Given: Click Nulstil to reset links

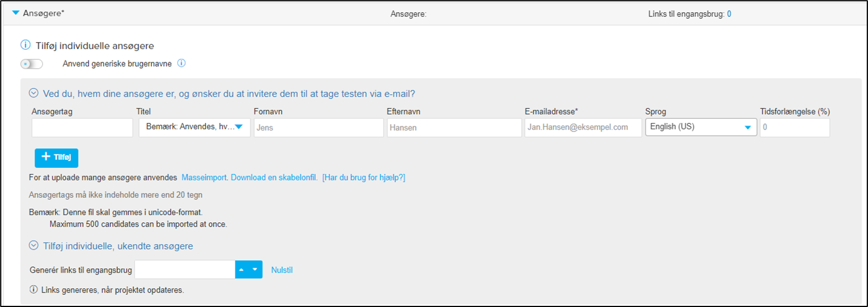Looking at the screenshot, I should tap(282, 270).
